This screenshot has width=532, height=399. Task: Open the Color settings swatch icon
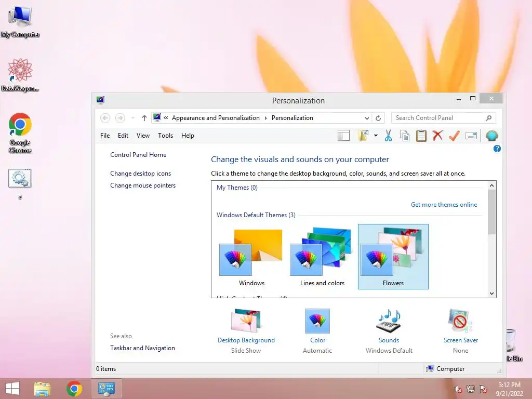(x=317, y=321)
